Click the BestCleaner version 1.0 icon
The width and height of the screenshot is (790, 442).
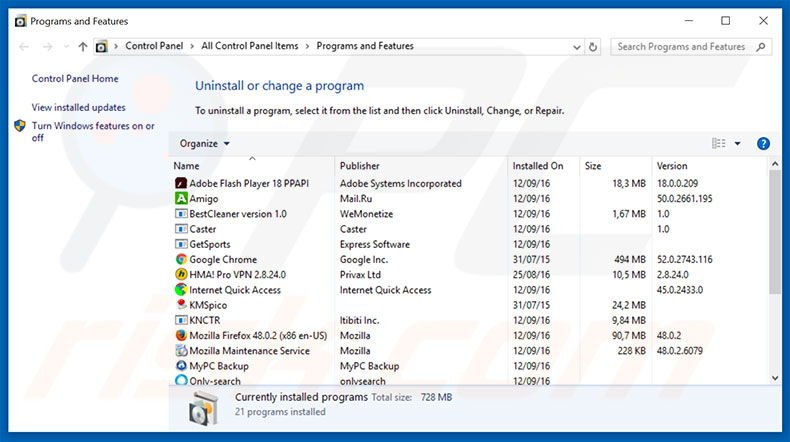coord(181,214)
